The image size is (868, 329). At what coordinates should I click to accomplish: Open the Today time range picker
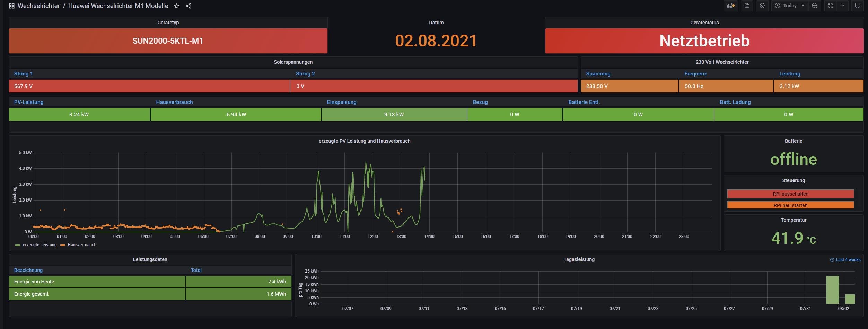click(x=789, y=6)
